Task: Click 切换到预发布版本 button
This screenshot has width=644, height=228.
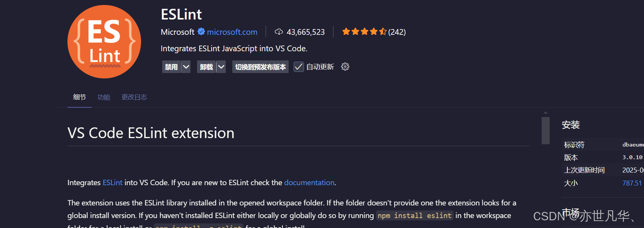Action: pyautogui.click(x=260, y=67)
